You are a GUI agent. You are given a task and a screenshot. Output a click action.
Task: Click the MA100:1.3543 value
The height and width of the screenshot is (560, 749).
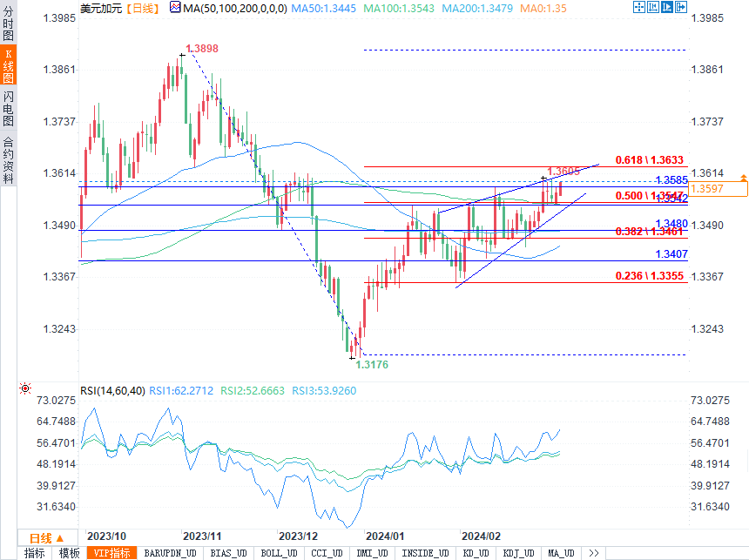pos(399,8)
